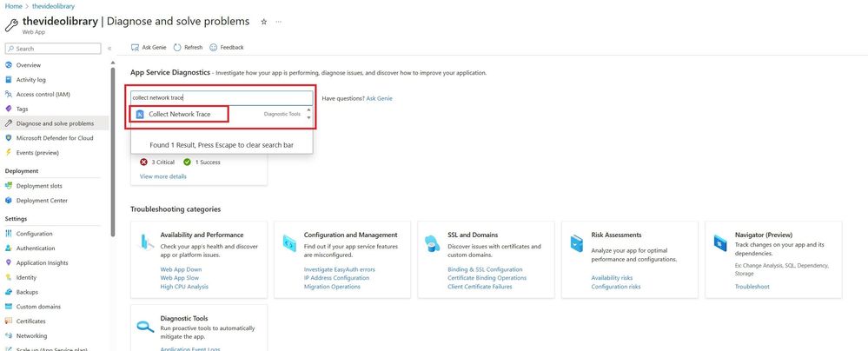The width and height of the screenshot is (868, 351).
Task: Open the Configuration risks link
Action: click(x=615, y=287)
